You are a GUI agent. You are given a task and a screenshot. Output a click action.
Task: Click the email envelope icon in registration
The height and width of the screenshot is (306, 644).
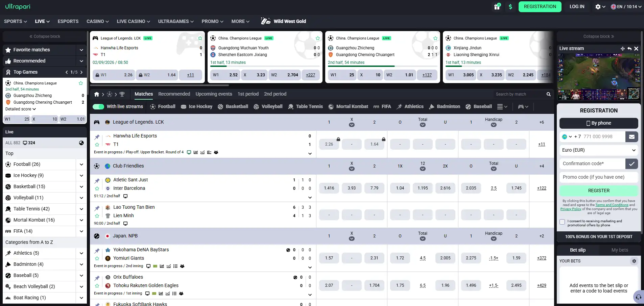coord(631,137)
